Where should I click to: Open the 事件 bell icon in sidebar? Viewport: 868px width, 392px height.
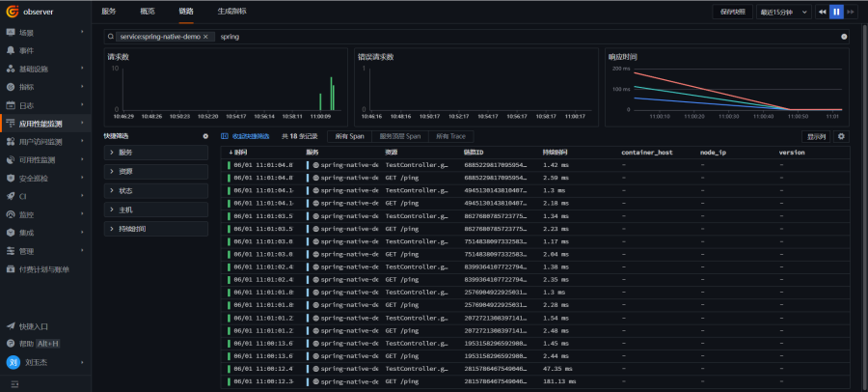(x=11, y=50)
